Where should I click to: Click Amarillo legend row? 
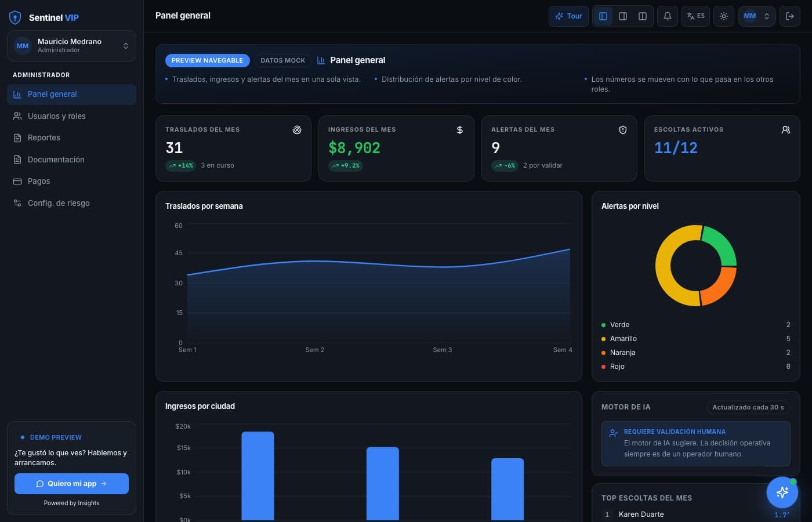(x=695, y=339)
